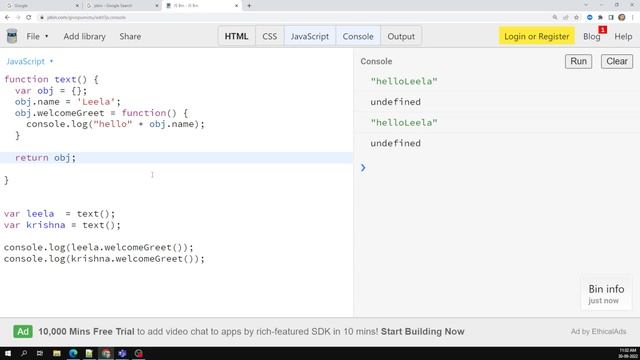This screenshot has height=360, width=640.
Task: Close the JS Bin tab
Action: tap(236, 6)
